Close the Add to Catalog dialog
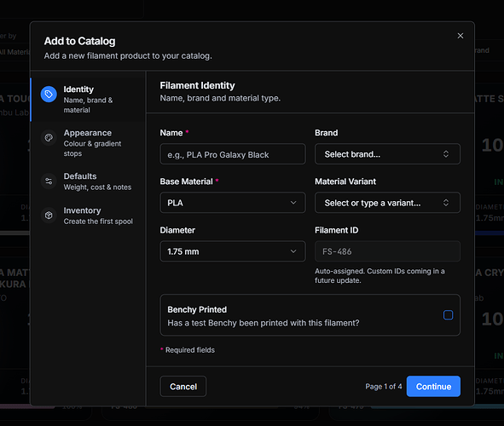 (x=461, y=36)
